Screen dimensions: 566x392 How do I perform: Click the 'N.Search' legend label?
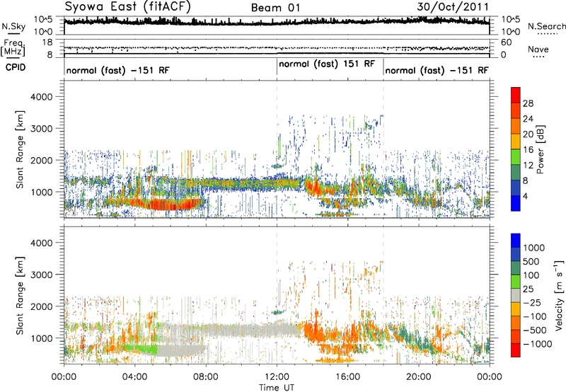[x=546, y=26]
